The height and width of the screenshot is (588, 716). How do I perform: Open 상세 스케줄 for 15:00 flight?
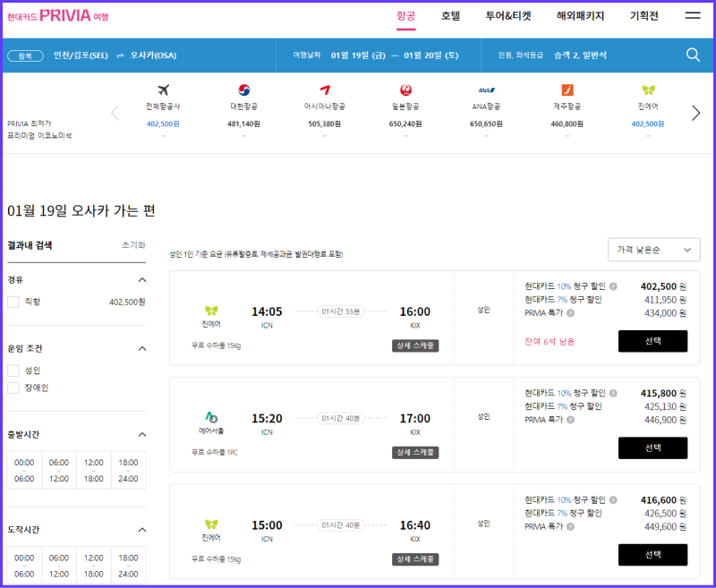415,559
